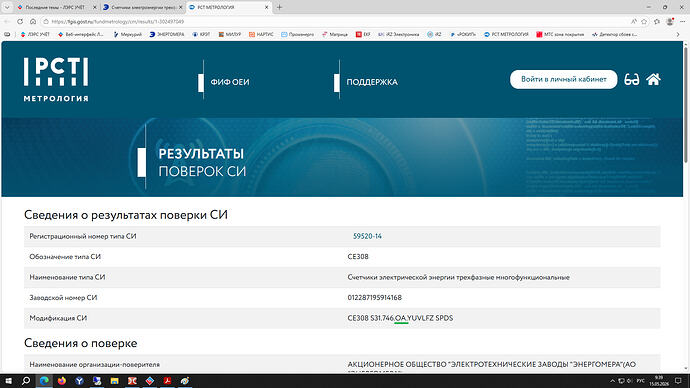Select the serial number 012287195914168 text

coord(374,298)
